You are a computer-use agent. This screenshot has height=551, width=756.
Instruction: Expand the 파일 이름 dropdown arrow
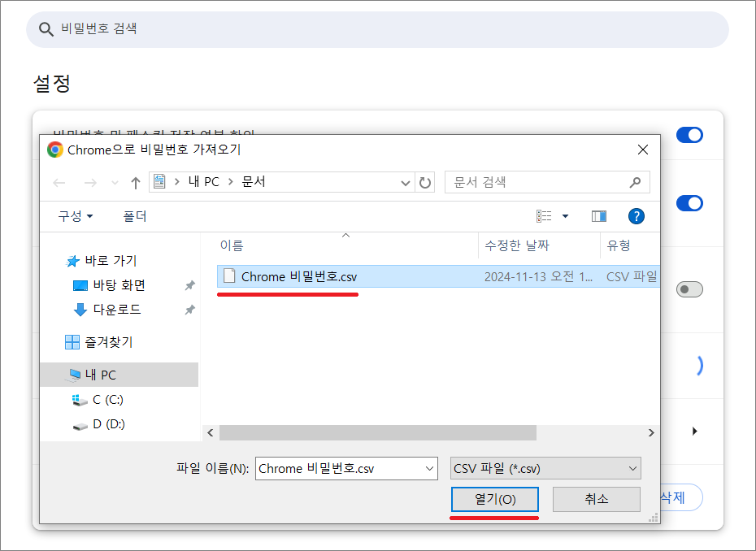[x=429, y=469]
